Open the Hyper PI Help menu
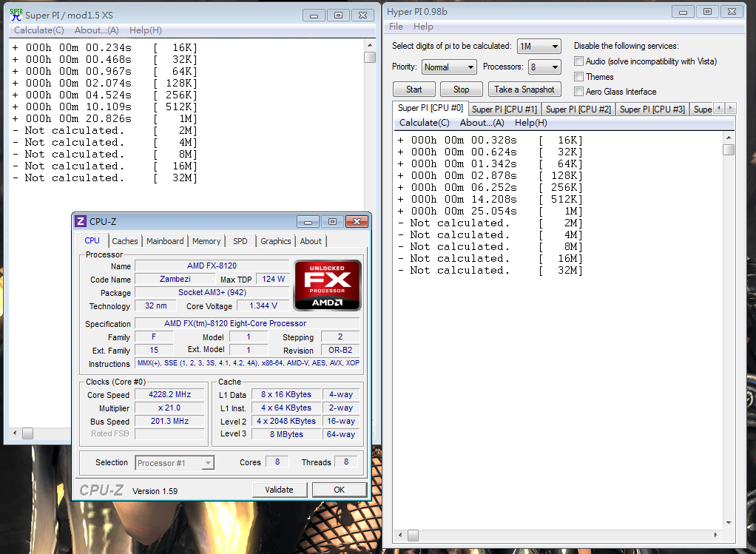 (x=423, y=27)
